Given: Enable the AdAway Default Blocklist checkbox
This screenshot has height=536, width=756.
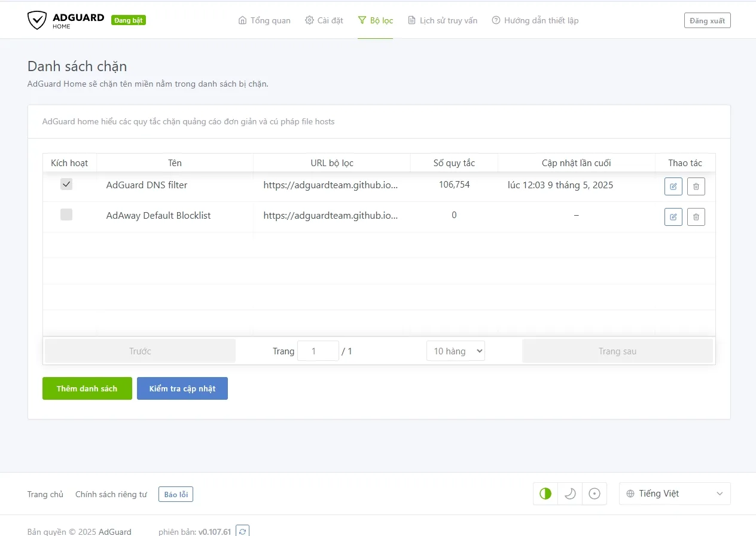Looking at the screenshot, I should click(x=66, y=215).
